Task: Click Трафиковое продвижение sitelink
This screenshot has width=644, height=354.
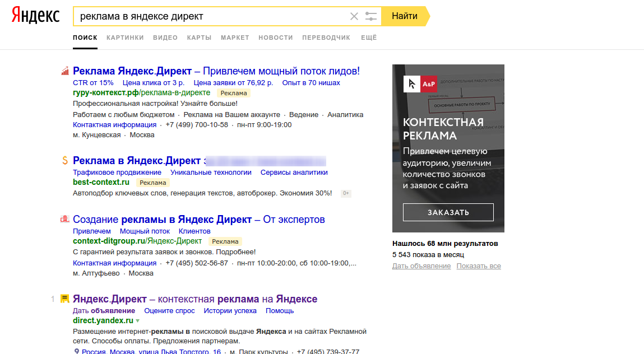Action: pos(117,173)
